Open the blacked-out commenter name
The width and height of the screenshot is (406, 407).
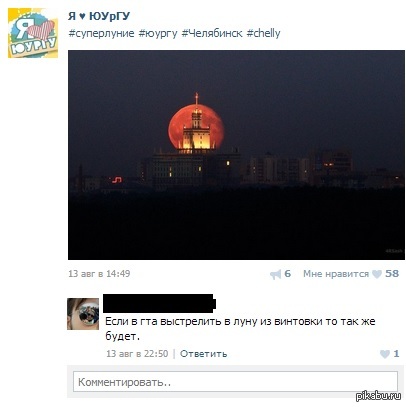[159, 303]
